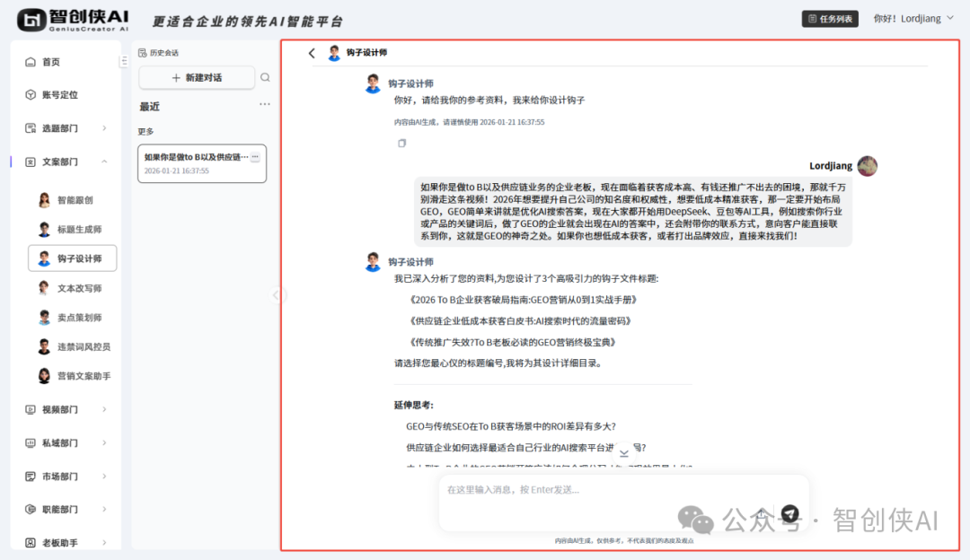The image size is (970, 560).
Task: Open the 任务列表 task list
Action: pyautogui.click(x=830, y=19)
